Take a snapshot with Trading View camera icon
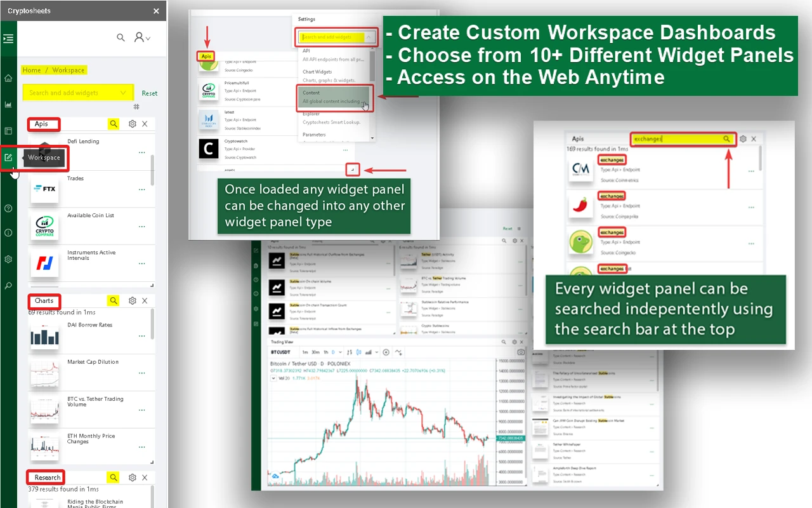 tap(521, 352)
